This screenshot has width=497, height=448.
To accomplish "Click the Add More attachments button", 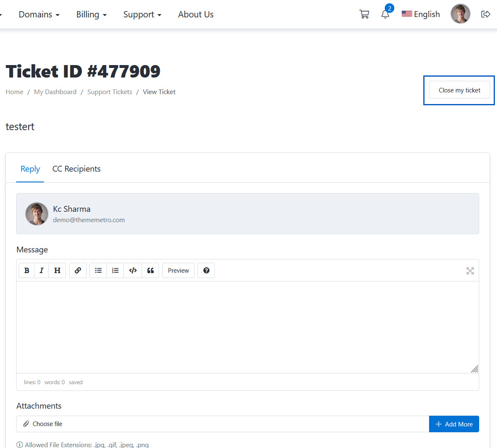I will pos(454,424).
